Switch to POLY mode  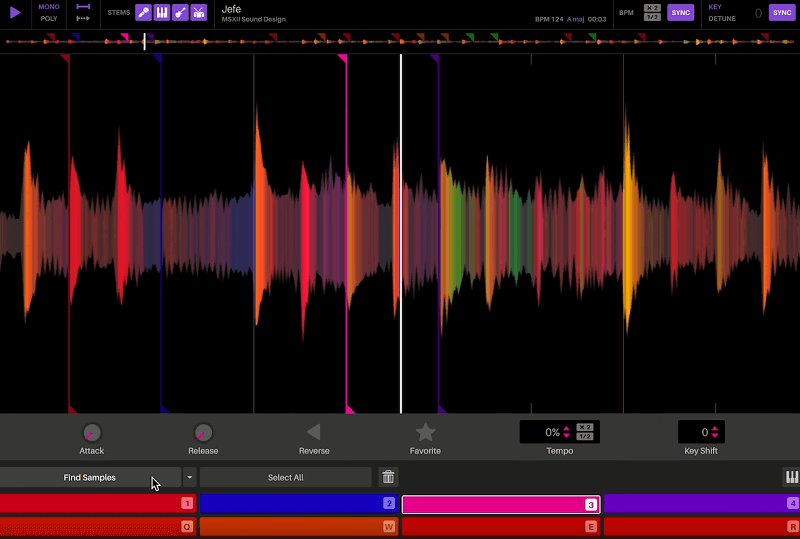point(49,19)
